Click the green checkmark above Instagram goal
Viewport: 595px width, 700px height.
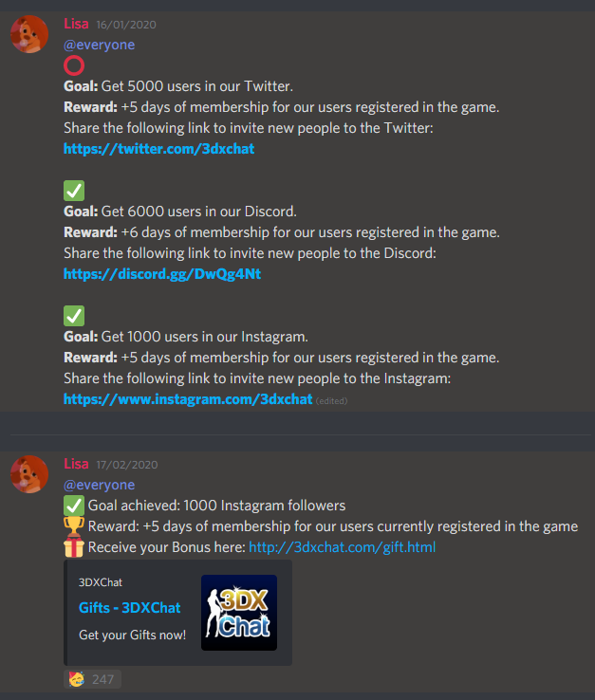tap(74, 316)
